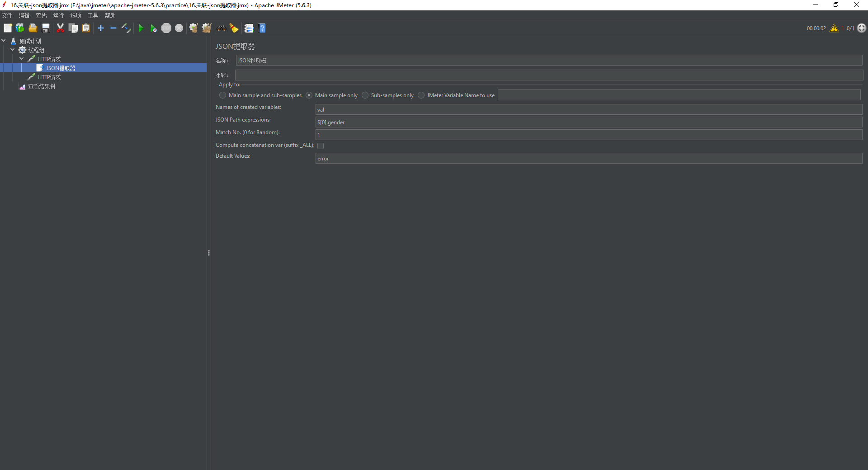The height and width of the screenshot is (470, 868).
Task: Open a test plan file
Action: pos(33,28)
